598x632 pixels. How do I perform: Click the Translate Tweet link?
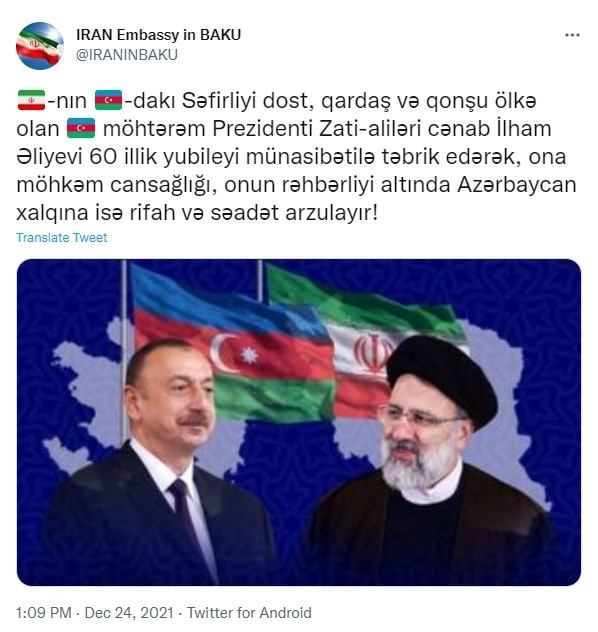pyautogui.click(x=62, y=237)
